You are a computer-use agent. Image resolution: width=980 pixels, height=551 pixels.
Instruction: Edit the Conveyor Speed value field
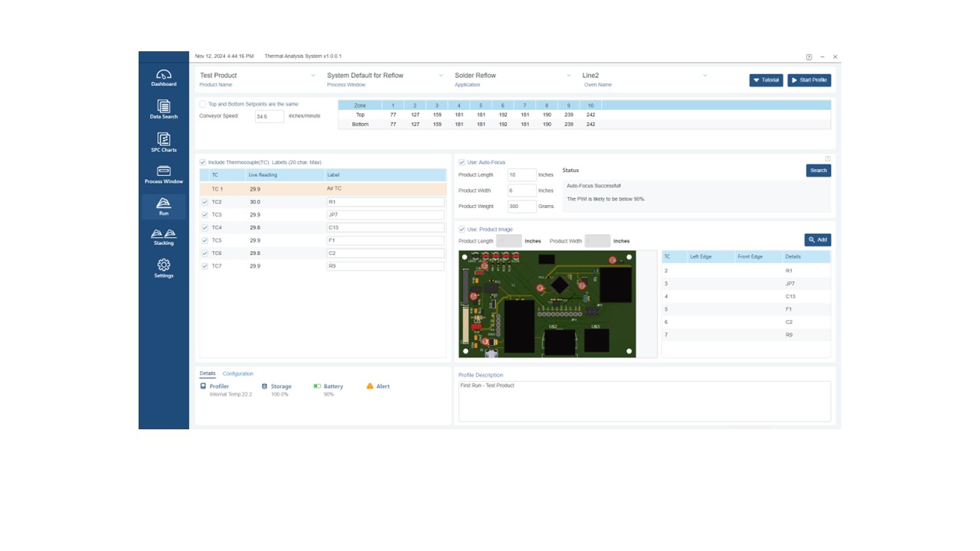pos(269,115)
